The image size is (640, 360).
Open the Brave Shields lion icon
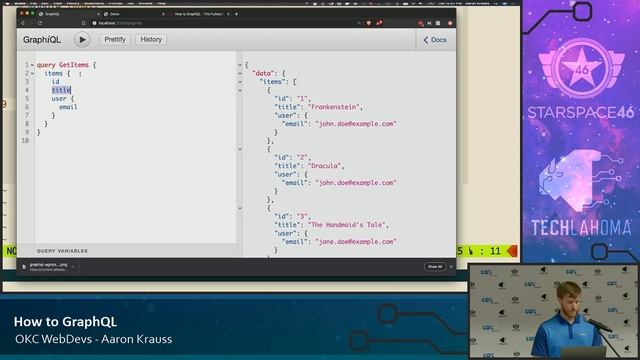point(369,23)
